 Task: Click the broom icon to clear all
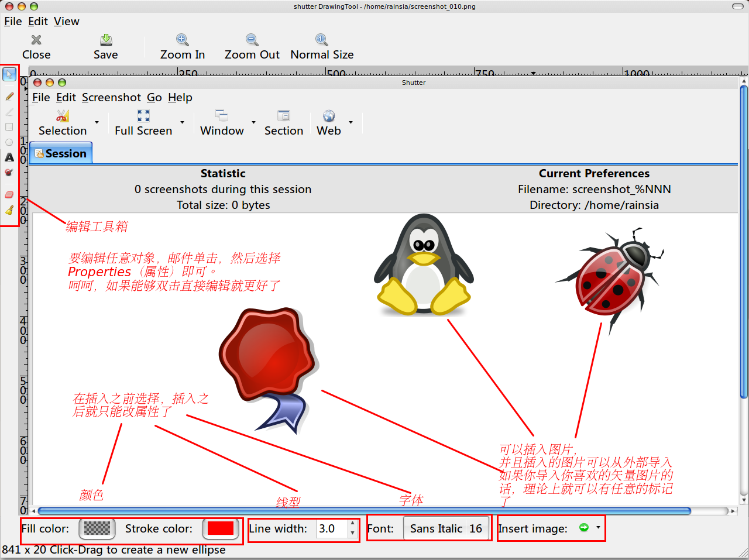9,210
